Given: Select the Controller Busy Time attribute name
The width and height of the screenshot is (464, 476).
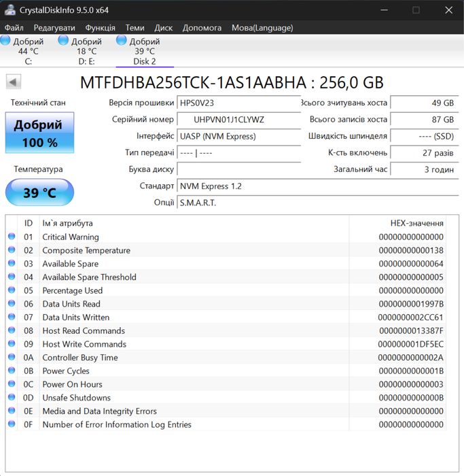Looking at the screenshot, I should [x=80, y=358].
